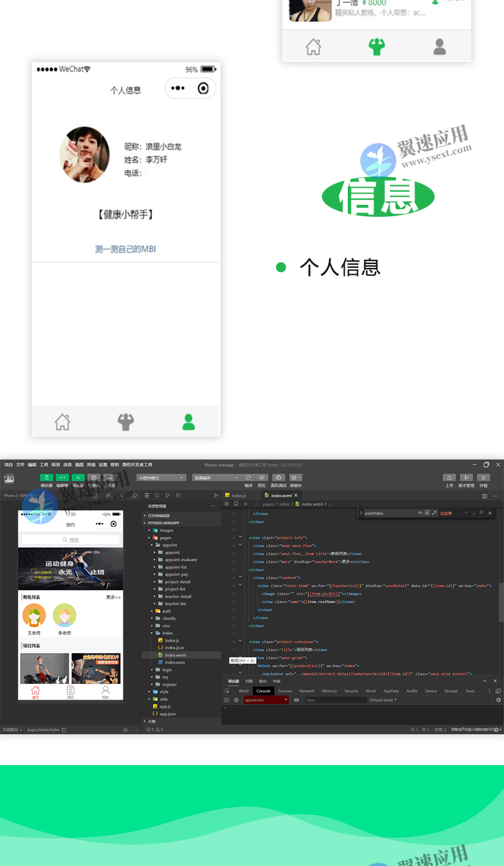Click the 清缓存 (clear cache) toolbar icon

(x=294, y=477)
